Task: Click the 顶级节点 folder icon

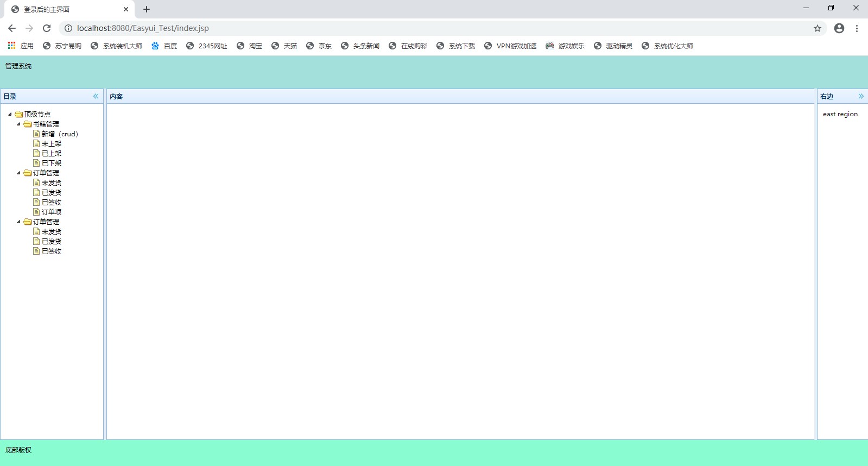Action: 19,114
